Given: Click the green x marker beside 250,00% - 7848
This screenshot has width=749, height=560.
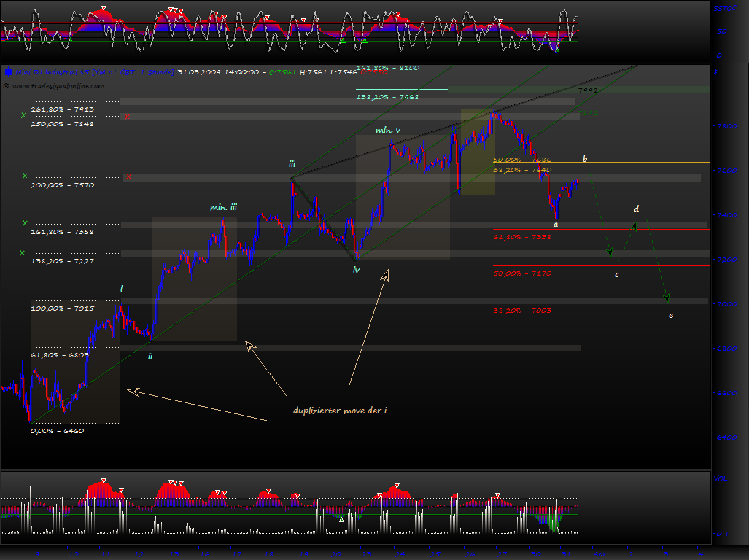Looking at the screenshot, I should point(23,115).
